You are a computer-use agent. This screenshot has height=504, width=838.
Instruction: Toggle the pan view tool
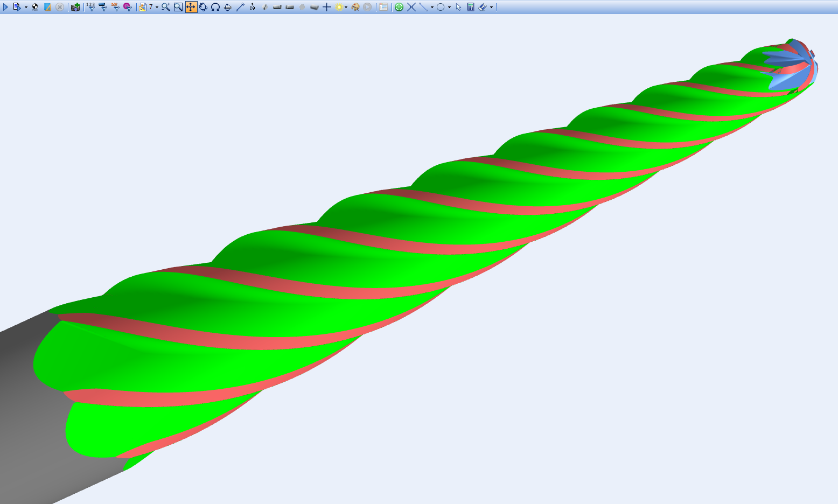coord(191,7)
